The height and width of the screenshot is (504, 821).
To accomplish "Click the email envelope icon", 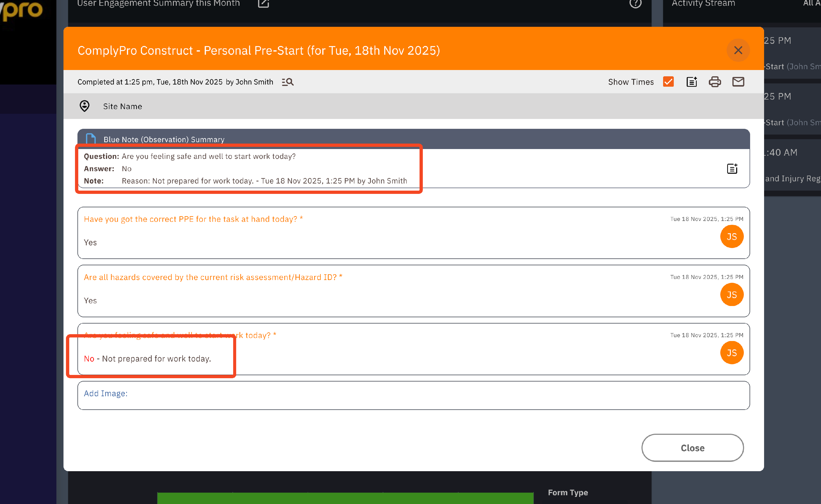I will click(x=738, y=82).
